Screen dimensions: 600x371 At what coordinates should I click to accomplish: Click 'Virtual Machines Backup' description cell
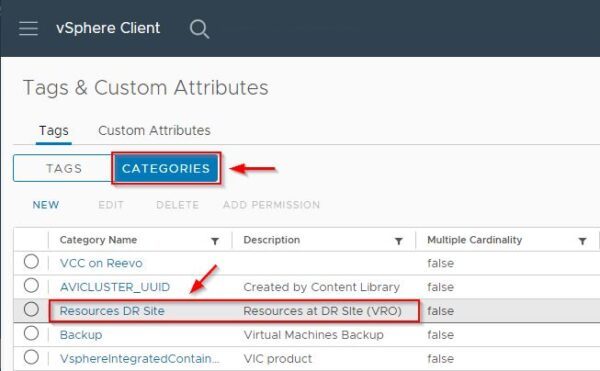[x=313, y=335]
